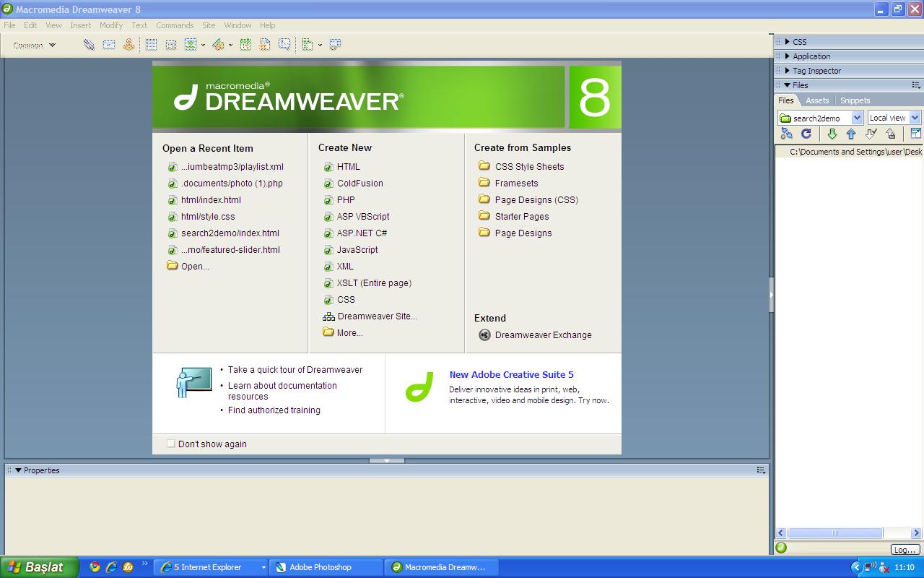Open the Properties panel options menu icon
924x578 pixels.
761,470
